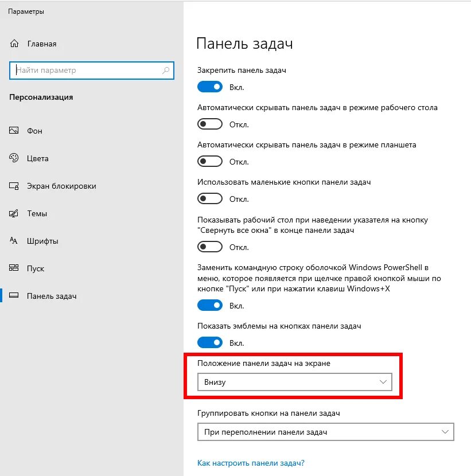Click the Фон picture icon
This screenshot has width=471, height=476.
[x=14, y=131]
